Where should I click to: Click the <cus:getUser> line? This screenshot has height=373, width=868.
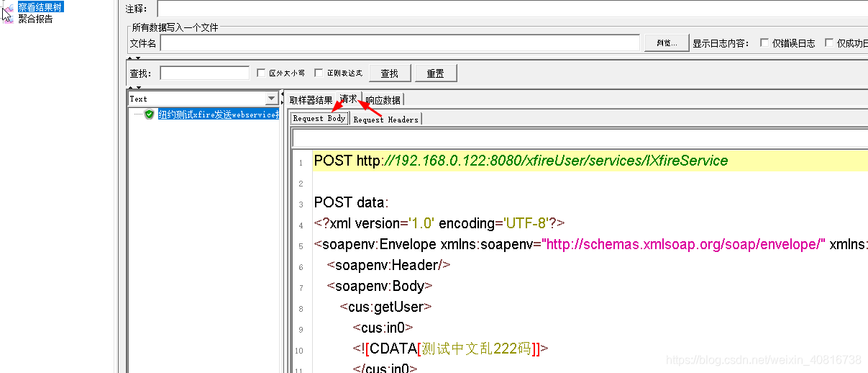coord(385,307)
